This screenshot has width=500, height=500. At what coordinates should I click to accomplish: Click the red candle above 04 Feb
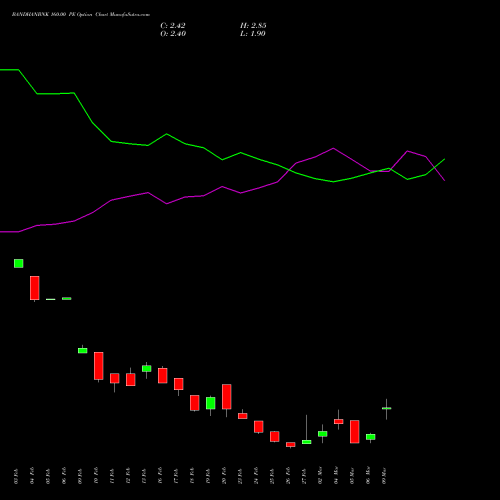[35, 288]
